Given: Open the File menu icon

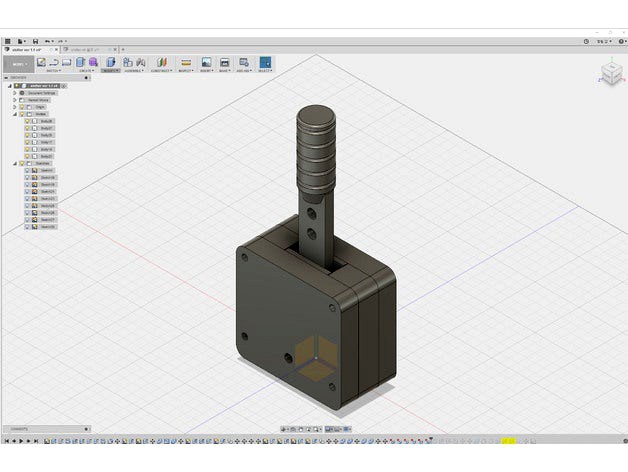Looking at the screenshot, I should pyautogui.click(x=21, y=41).
